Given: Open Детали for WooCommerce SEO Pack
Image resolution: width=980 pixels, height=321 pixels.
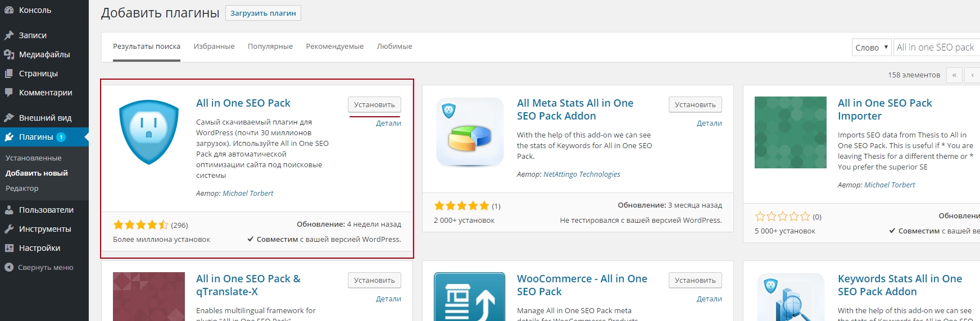Looking at the screenshot, I should click(709, 299).
